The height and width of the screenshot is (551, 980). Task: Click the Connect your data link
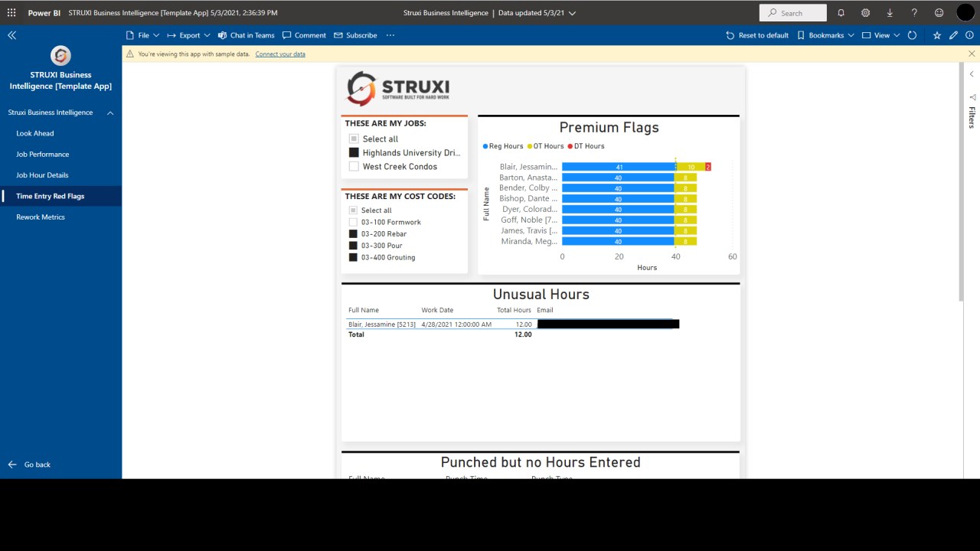(x=280, y=54)
